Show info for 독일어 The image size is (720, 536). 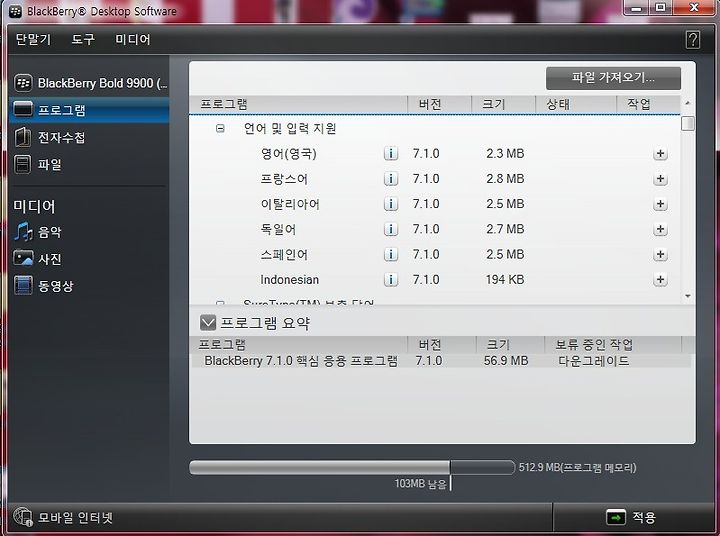click(391, 229)
